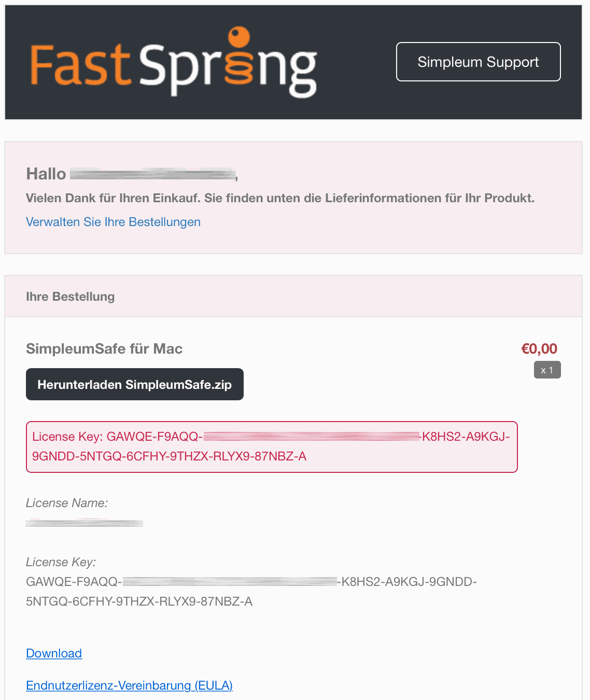Click the orange 'Fast' word in the logo
The height and width of the screenshot is (700, 590).
[80, 65]
